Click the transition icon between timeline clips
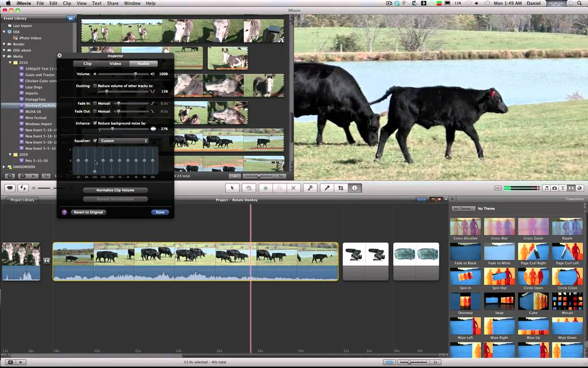Screen dimensions: 588x368 (46, 261)
